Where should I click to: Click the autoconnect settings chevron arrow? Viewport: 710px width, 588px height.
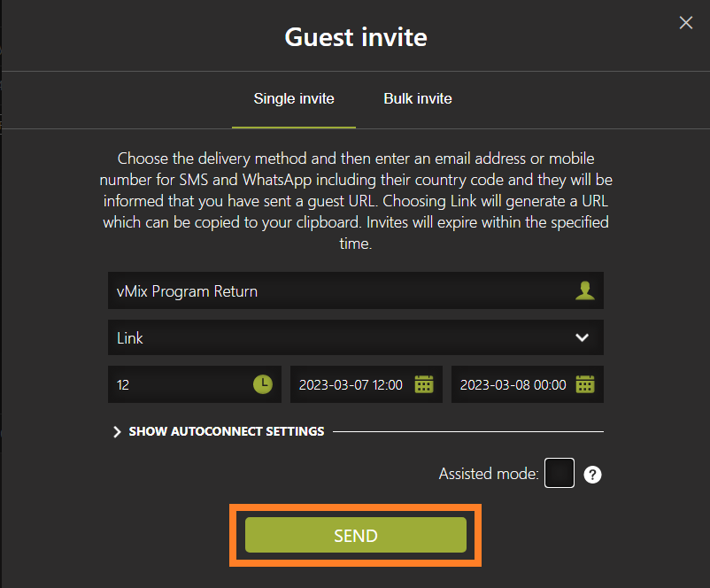coord(117,432)
